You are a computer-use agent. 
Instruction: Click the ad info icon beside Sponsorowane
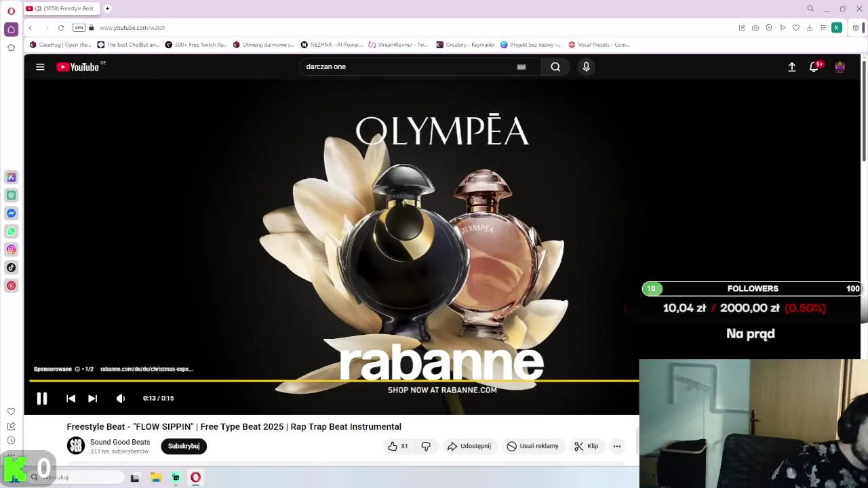pos(77,369)
